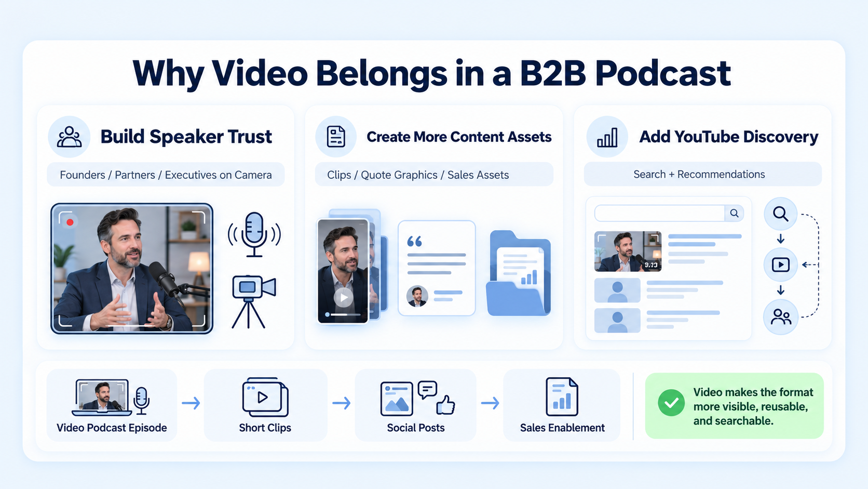Click 'Founders / Partners / Executives on Camera' pill

(x=166, y=175)
